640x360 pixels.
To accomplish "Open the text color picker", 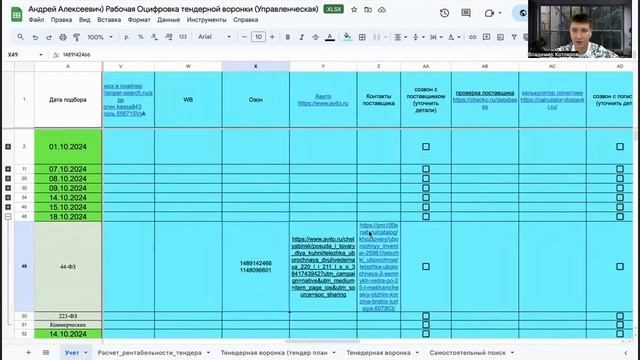I will 330,37.
